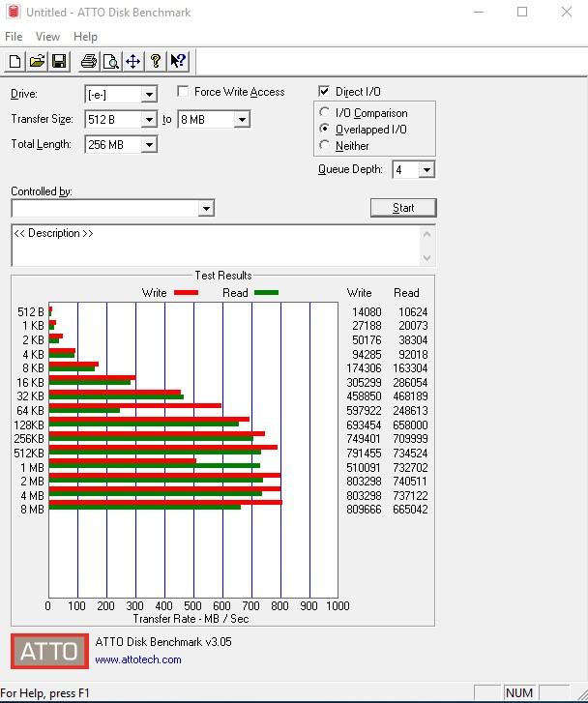Click the 512 B row label
Viewport: 588px width, 703px height.
(x=31, y=312)
